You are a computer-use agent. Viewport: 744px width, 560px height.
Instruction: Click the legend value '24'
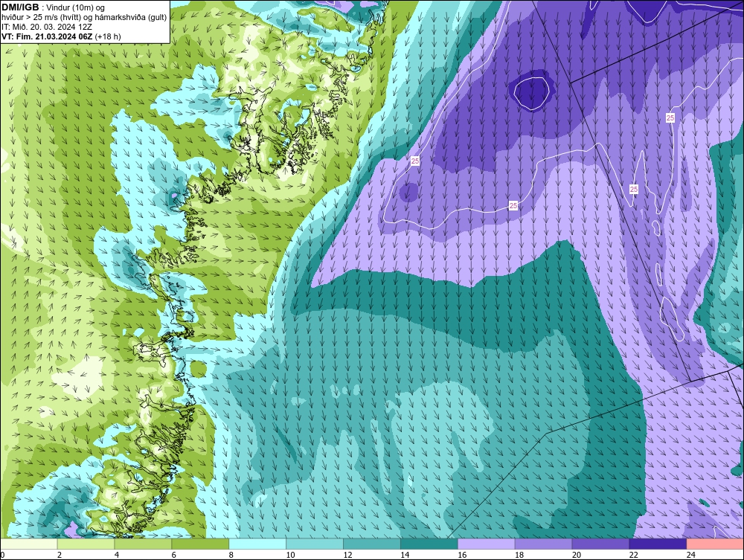[x=691, y=555]
